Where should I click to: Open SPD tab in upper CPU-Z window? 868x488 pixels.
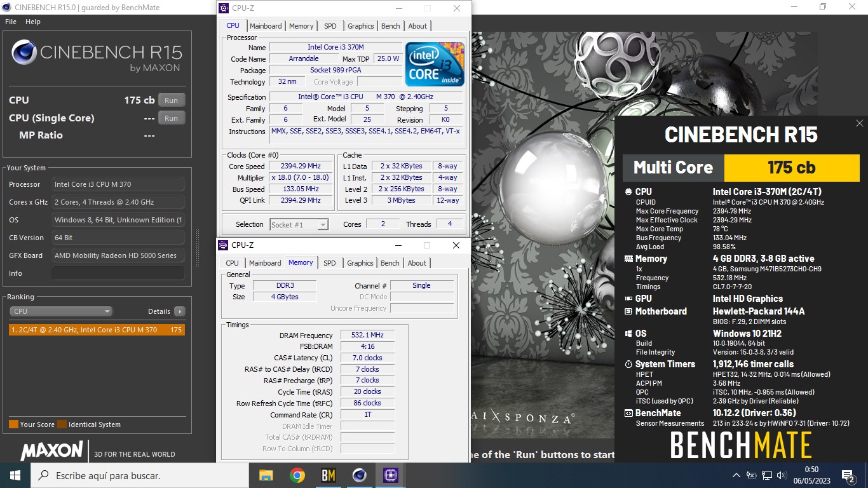coord(330,26)
